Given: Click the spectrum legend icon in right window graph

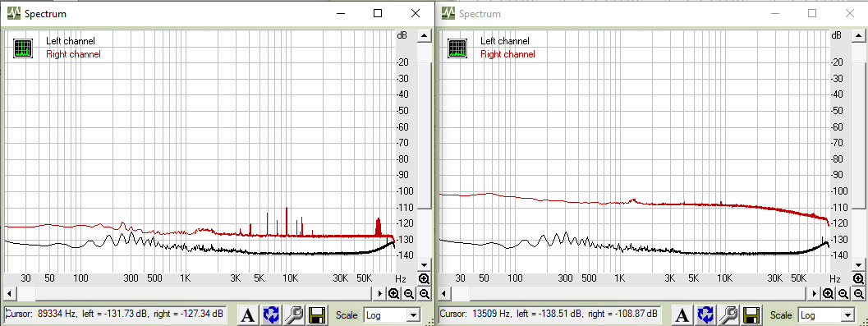Looking at the screenshot, I should coord(457,48).
